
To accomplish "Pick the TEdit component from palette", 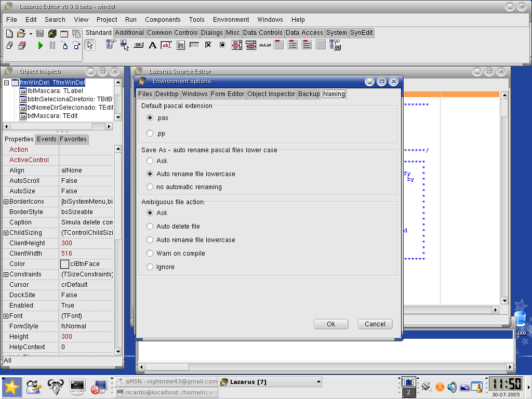I will pos(166,45).
